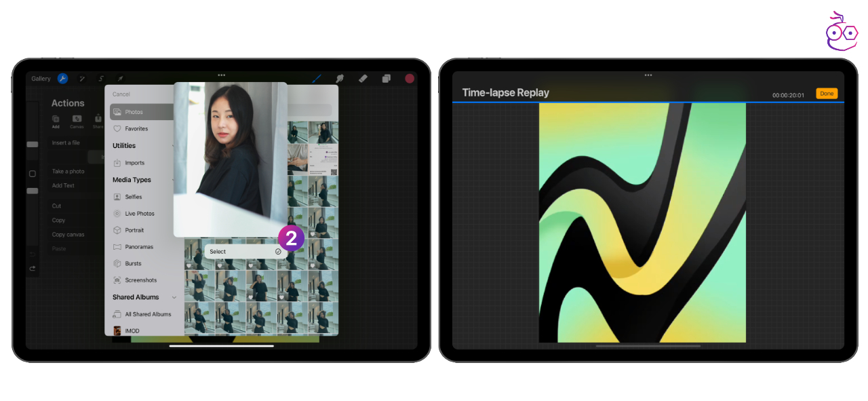Select the Eraser tool
Image resolution: width=868 pixels, height=401 pixels.
click(x=363, y=79)
